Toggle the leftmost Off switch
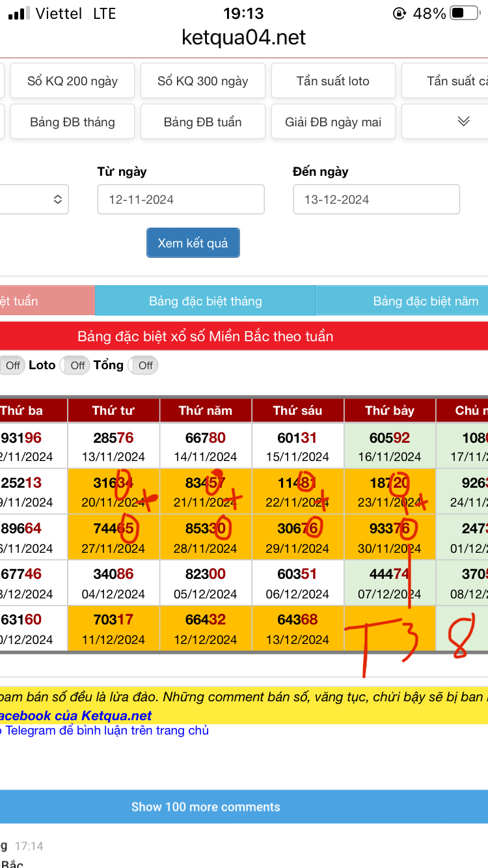The height and width of the screenshot is (868, 488). coord(10,365)
